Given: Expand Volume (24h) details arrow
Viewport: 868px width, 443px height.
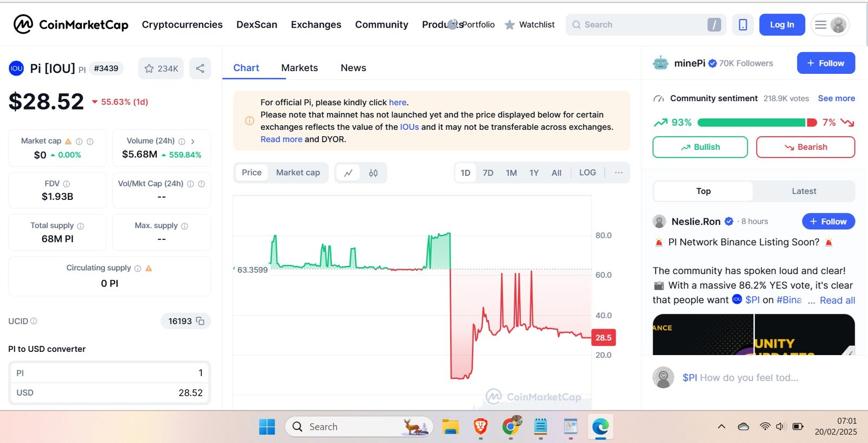Looking at the screenshot, I should (x=193, y=141).
